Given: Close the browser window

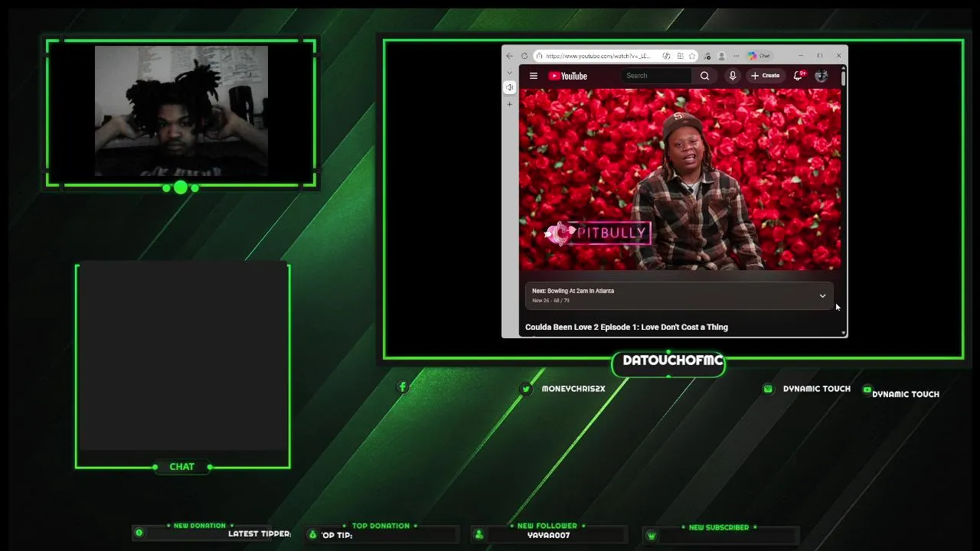Looking at the screenshot, I should (x=838, y=56).
